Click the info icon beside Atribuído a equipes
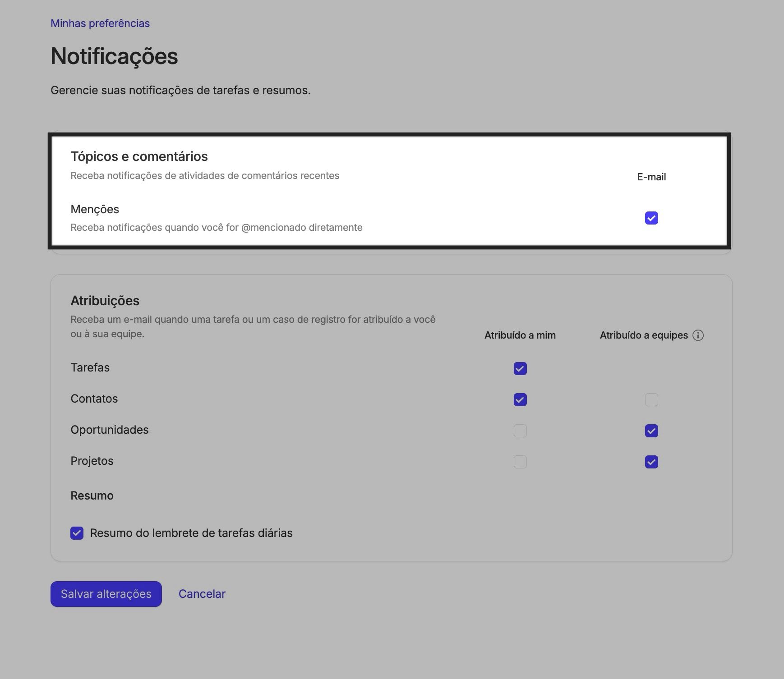This screenshot has width=784, height=679. pyautogui.click(x=698, y=335)
